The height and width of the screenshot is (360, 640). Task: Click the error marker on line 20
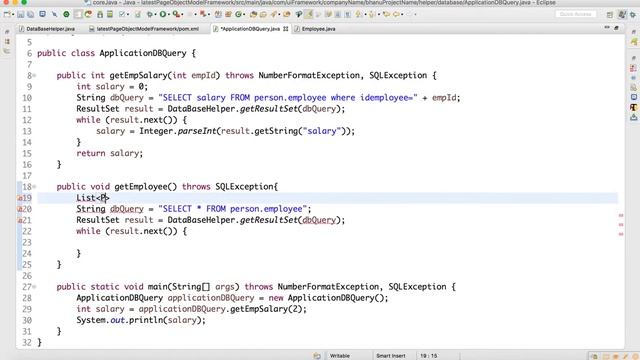point(19,209)
